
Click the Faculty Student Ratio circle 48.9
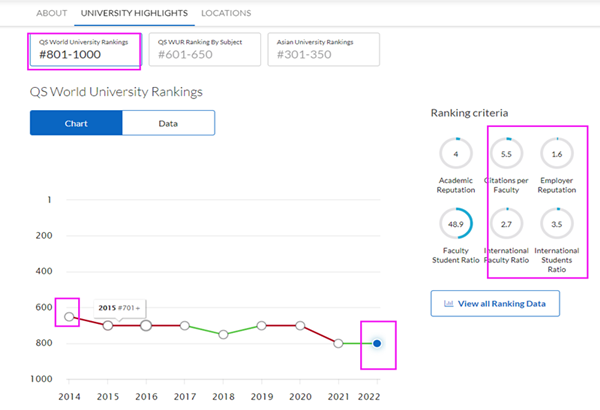(456, 224)
